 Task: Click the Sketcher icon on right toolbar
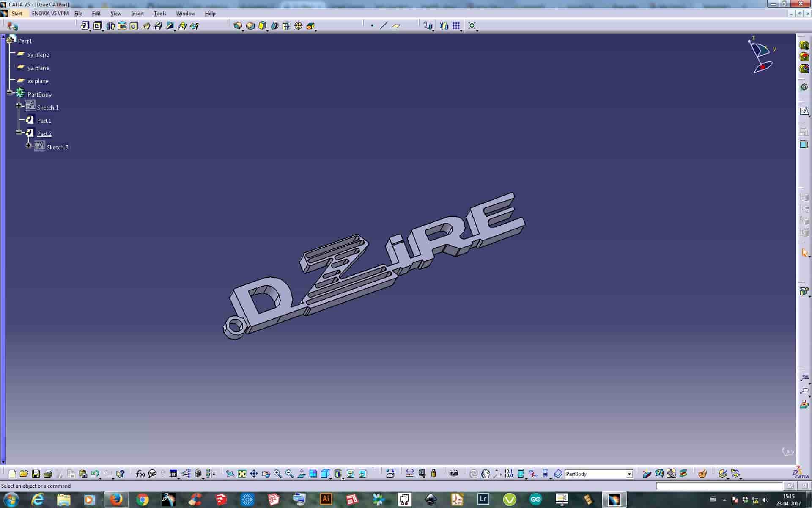tap(804, 111)
